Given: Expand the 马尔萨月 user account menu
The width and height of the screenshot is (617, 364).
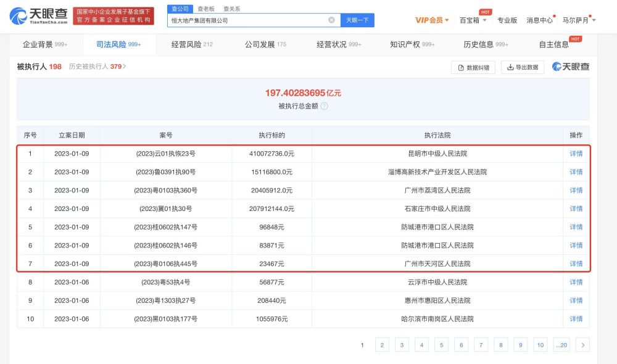Looking at the screenshot, I should pyautogui.click(x=579, y=20).
